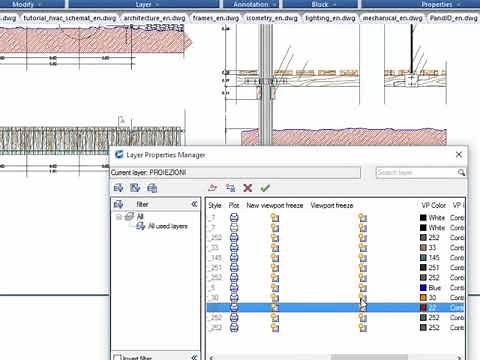Open the Block ribbon panel dropdown

tap(334, 5)
